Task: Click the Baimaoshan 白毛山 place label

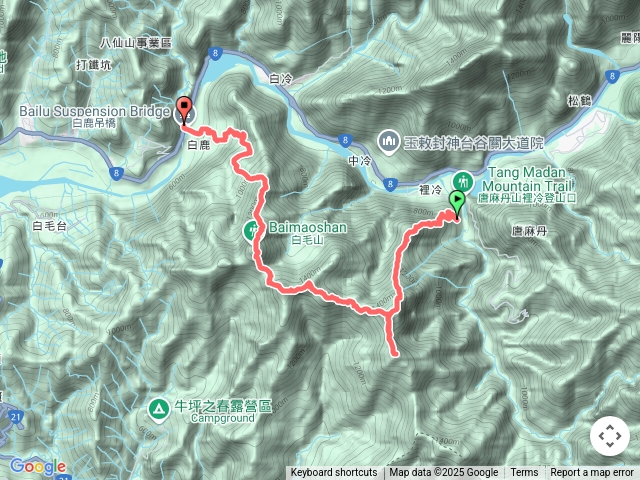Action: pos(308,233)
